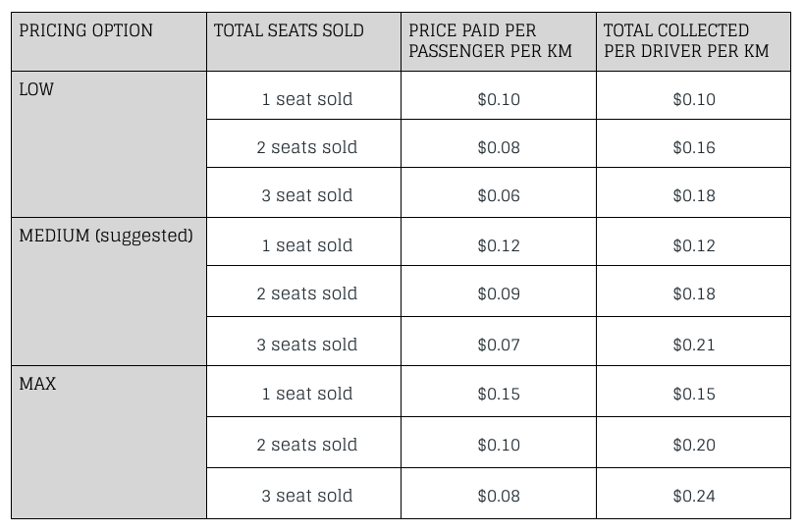Select the TOTAL SEATS SOLD header cell
This screenshot has width=804, height=532.
point(303,41)
